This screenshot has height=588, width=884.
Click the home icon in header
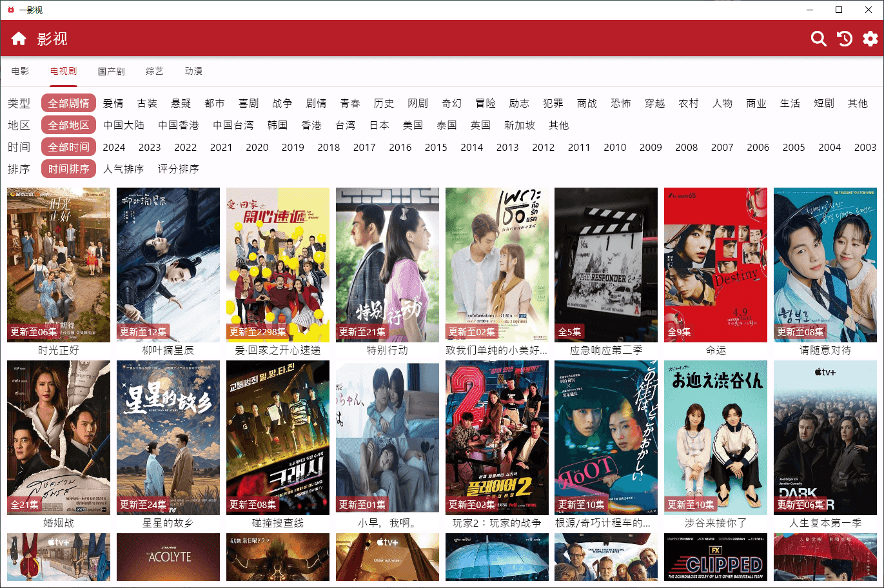pyautogui.click(x=19, y=39)
